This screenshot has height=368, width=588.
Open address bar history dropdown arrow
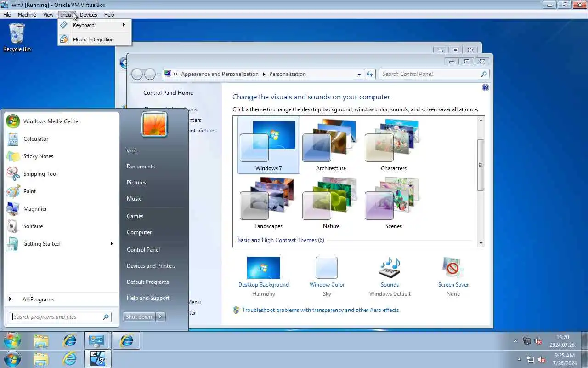[359, 74]
